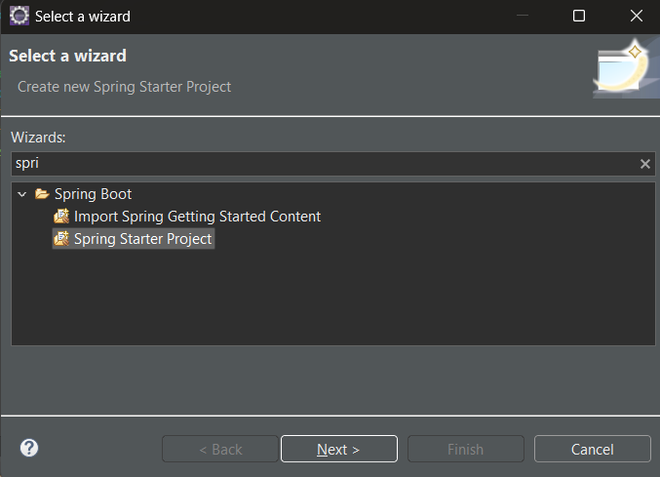This screenshot has height=477, width=660.
Task: Minimize the wizard dialog window
Action: (x=522, y=16)
